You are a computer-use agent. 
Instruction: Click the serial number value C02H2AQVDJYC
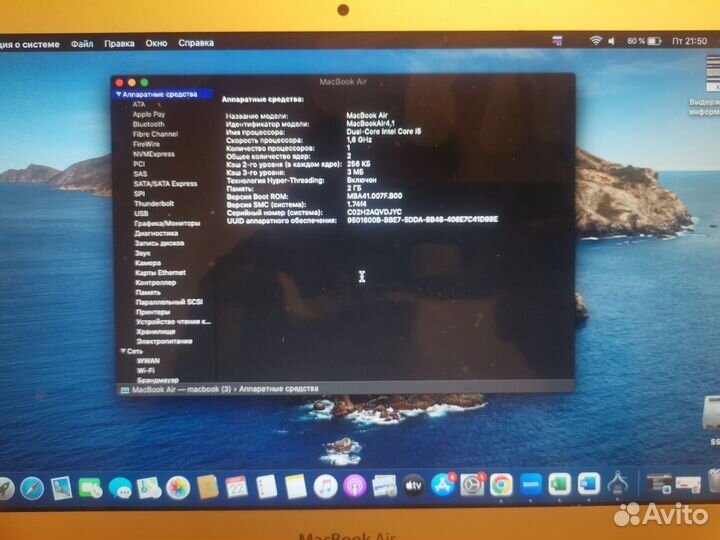pos(374,212)
